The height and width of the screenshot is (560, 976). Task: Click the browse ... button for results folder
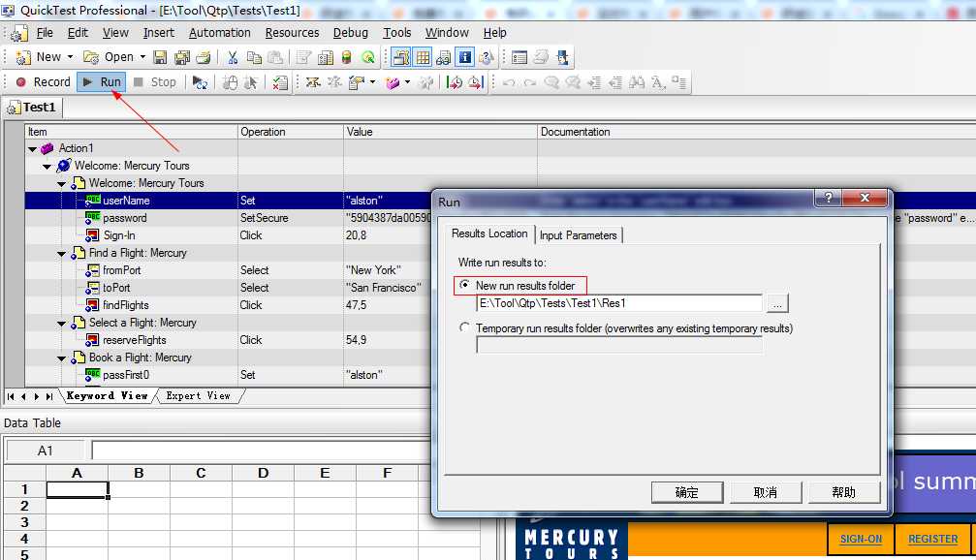coord(776,303)
